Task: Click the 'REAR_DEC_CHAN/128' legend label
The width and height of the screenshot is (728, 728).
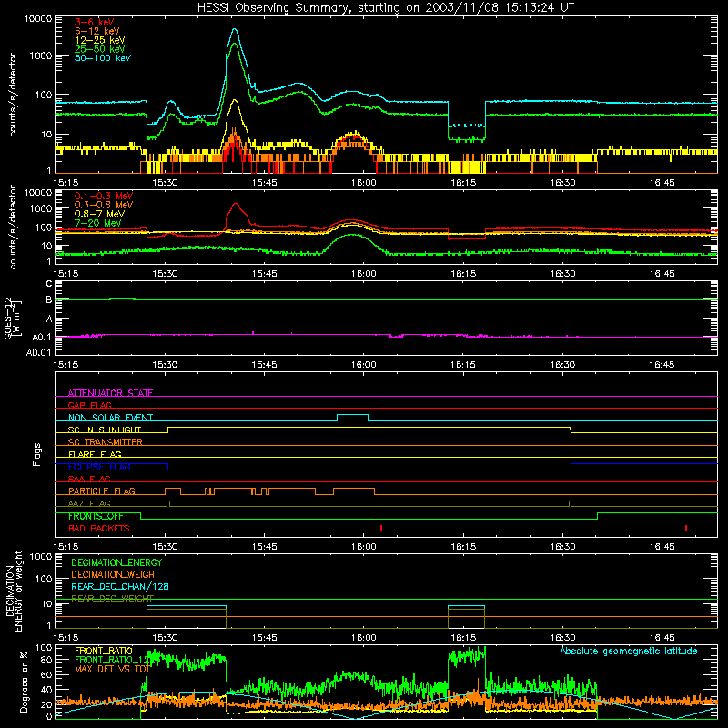Action: [x=120, y=586]
